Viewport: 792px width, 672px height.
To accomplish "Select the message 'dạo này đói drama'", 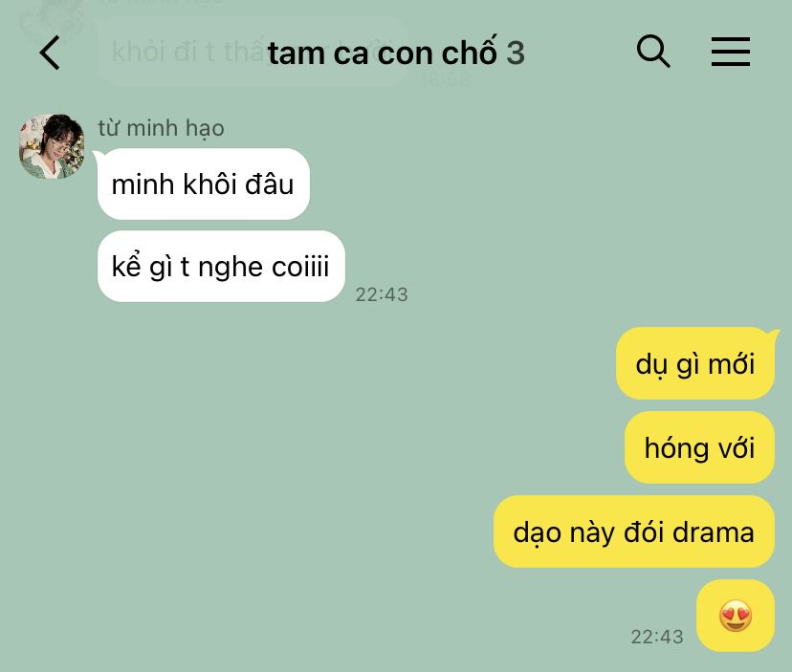I will [x=634, y=531].
